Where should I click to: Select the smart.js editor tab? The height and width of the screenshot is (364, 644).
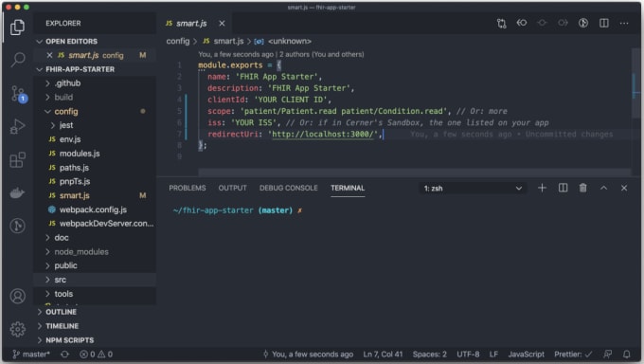pos(191,24)
